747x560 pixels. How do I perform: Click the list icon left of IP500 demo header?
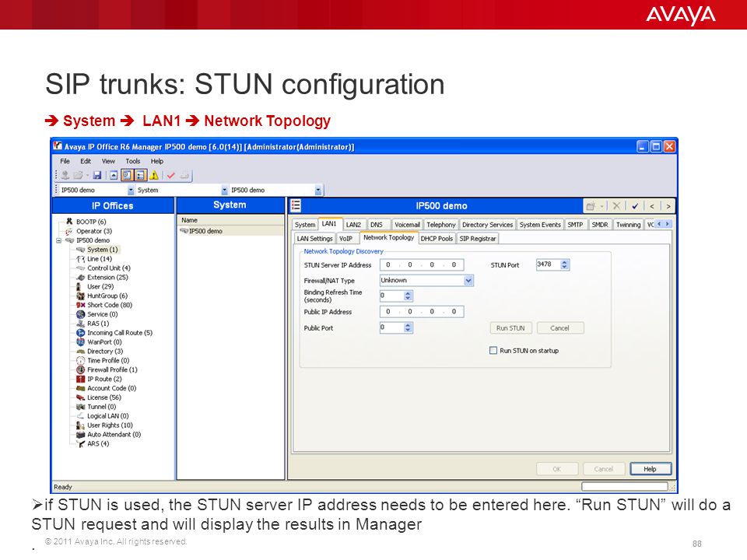click(296, 205)
